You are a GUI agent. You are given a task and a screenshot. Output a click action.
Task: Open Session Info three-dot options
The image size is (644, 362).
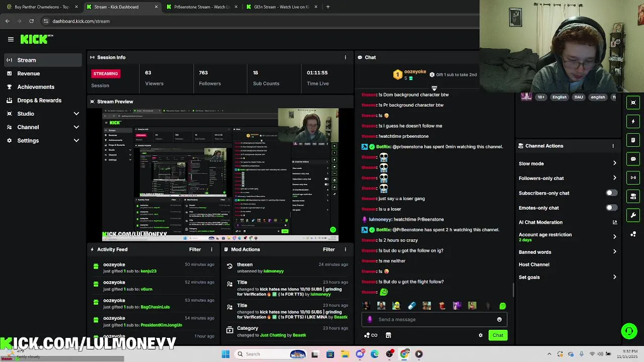point(345,57)
